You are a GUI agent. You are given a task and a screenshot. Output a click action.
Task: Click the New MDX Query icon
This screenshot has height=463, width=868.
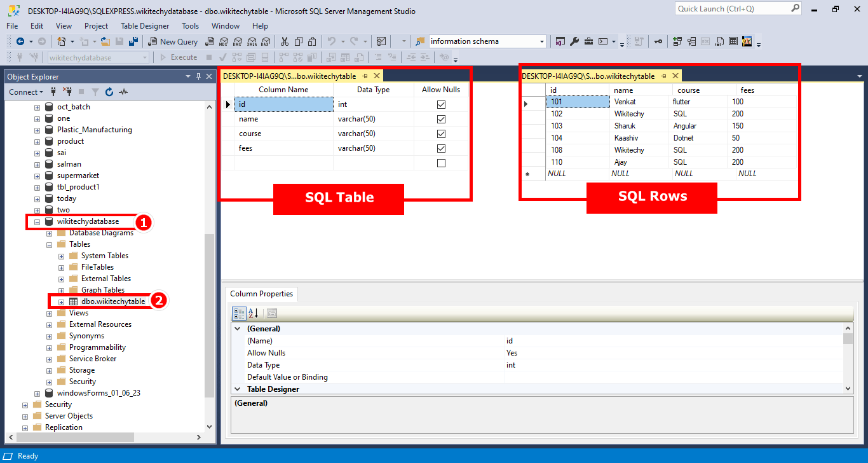pos(224,41)
